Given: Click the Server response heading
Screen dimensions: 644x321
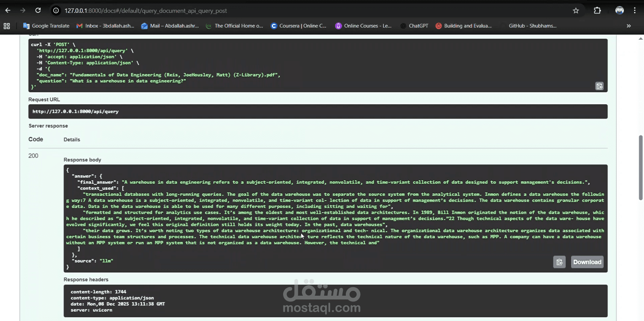Looking at the screenshot, I should (x=48, y=126).
